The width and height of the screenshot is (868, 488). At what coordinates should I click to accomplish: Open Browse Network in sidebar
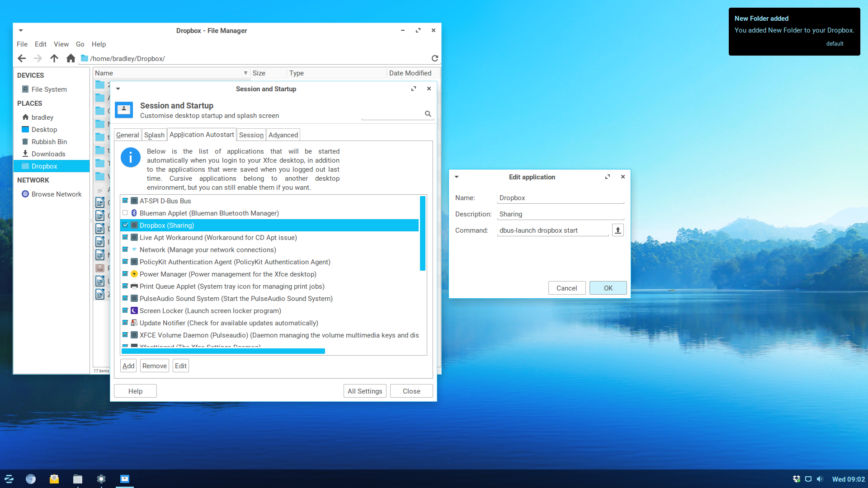57,194
